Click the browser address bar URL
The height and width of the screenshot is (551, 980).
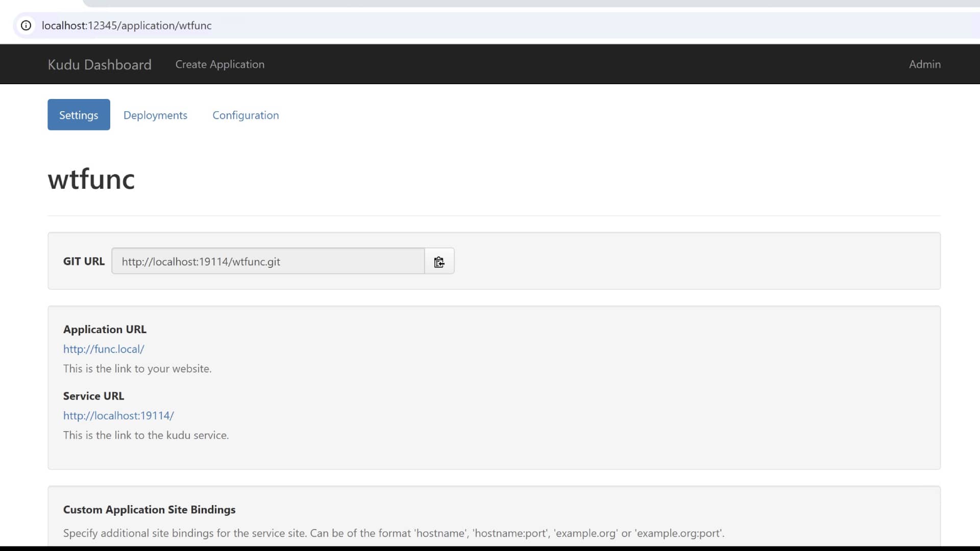[127, 26]
